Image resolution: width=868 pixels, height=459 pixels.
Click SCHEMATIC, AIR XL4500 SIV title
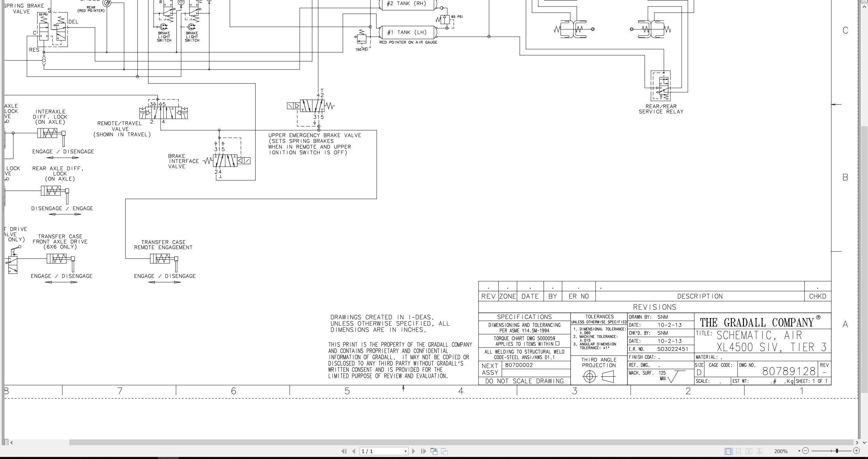(x=772, y=341)
